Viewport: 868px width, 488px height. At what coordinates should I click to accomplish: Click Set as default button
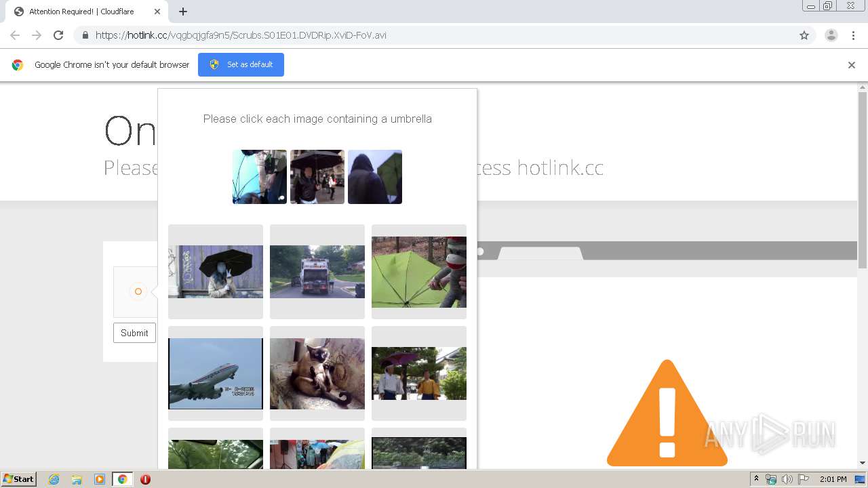[x=241, y=64]
